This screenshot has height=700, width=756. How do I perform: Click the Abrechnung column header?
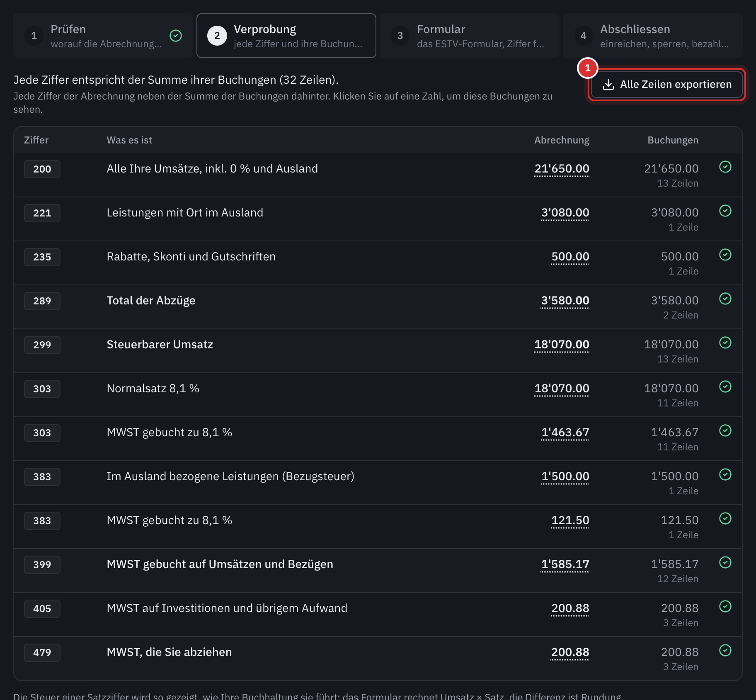click(x=562, y=140)
